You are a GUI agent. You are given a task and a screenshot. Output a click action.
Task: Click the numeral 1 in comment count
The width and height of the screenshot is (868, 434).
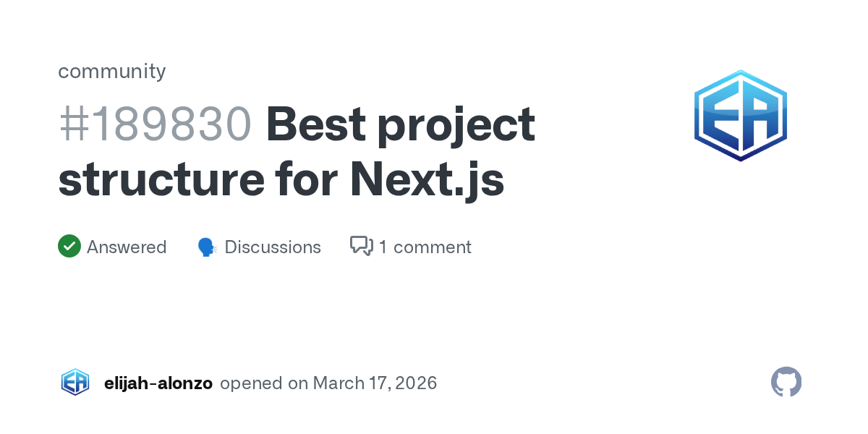pyautogui.click(x=383, y=247)
